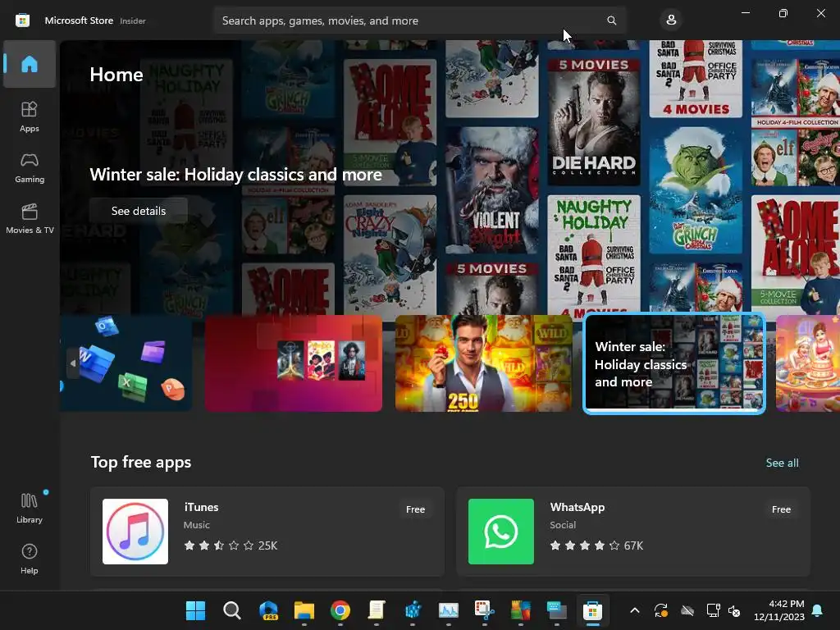Open the Snipping Tool taskbar icon
This screenshot has width=840, height=630.
click(484, 610)
